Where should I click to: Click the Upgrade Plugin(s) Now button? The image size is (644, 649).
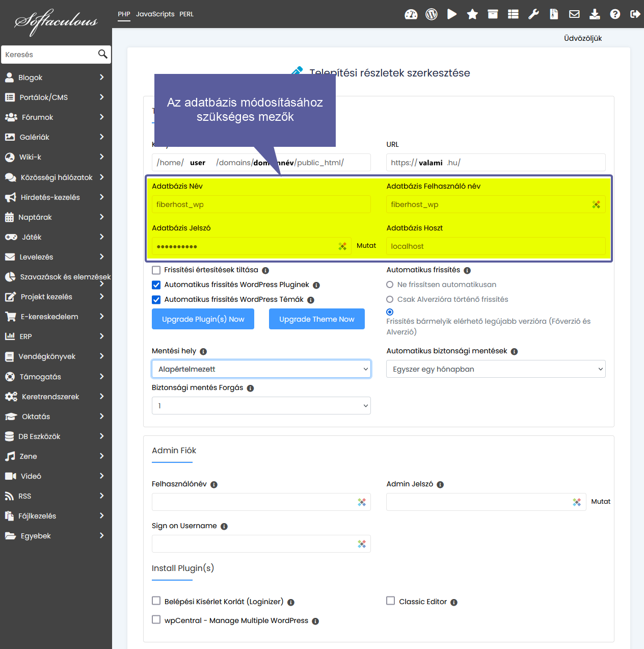(x=203, y=319)
